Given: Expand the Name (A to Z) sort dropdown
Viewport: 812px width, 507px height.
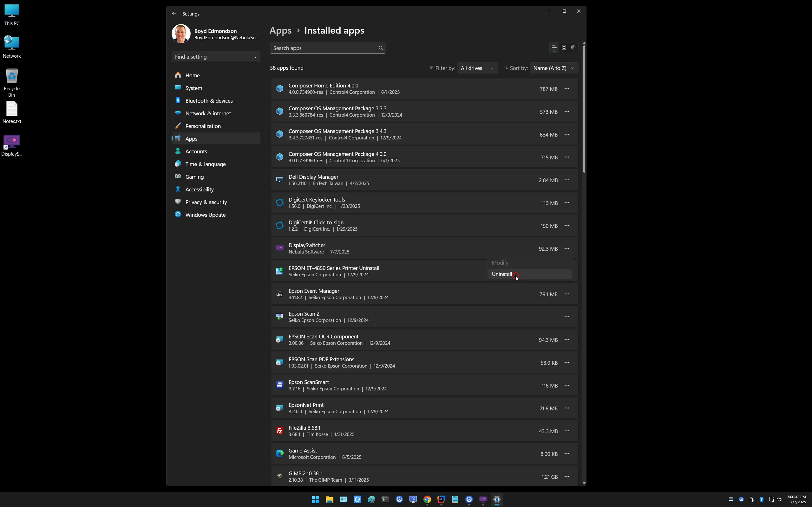Looking at the screenshot, I should pyautogui.click(x=553, y=68).
